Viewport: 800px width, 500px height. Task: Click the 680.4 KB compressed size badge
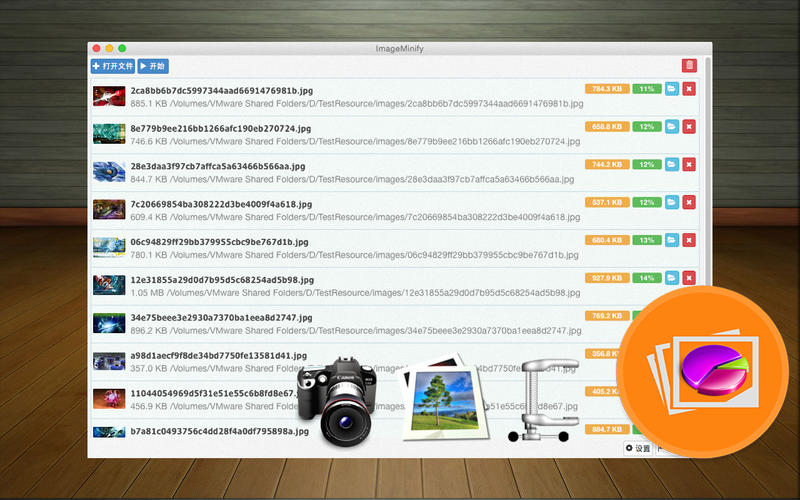607,240
